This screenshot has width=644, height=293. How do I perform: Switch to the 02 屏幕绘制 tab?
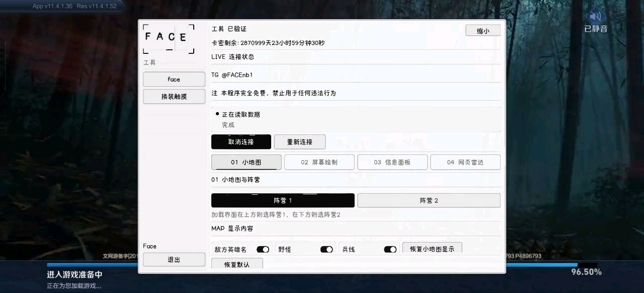[319, 162]
